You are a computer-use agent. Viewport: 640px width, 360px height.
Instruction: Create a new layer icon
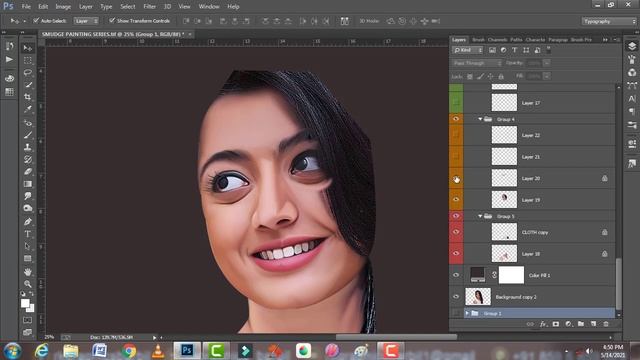593,324
